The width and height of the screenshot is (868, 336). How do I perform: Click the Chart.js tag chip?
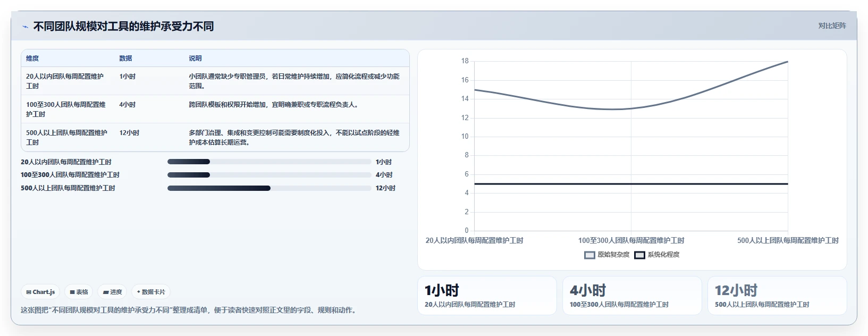(40, 292)
